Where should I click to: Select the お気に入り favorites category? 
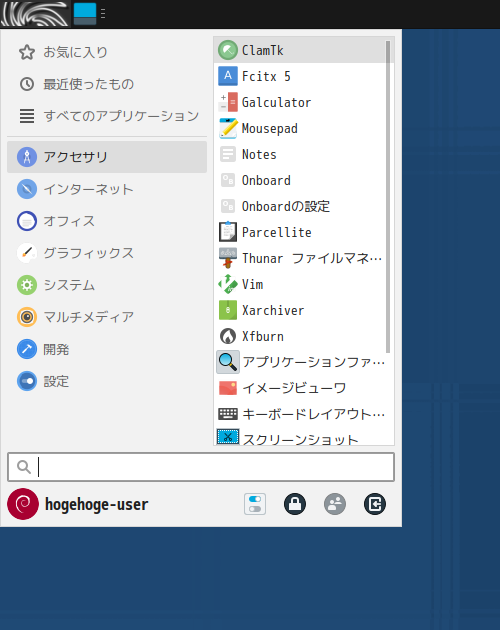pos(107,52)
